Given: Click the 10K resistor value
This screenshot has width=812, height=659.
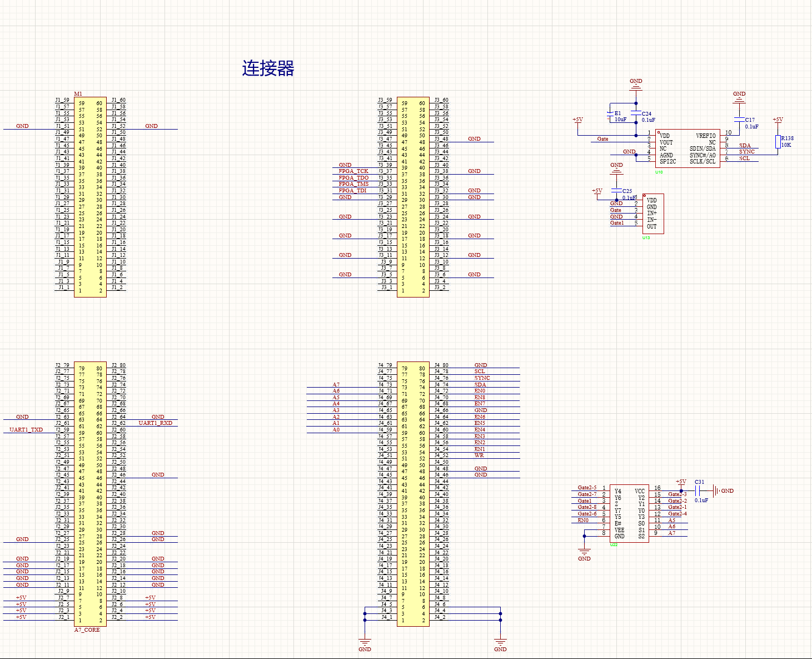Looking at the screenshot, I should pos(786,145).
